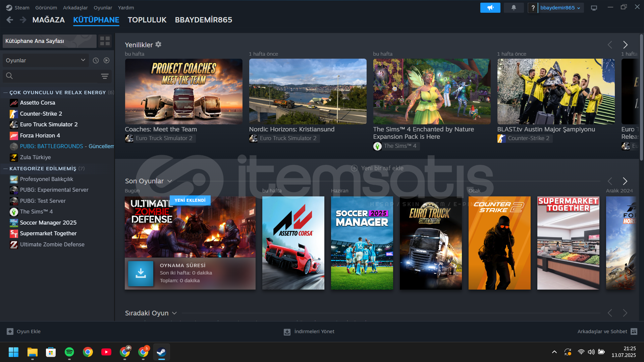Sort games by recent activity clock icon
Image resolution: width=644 pixels, height=362 pixels.
click(96, 60)
